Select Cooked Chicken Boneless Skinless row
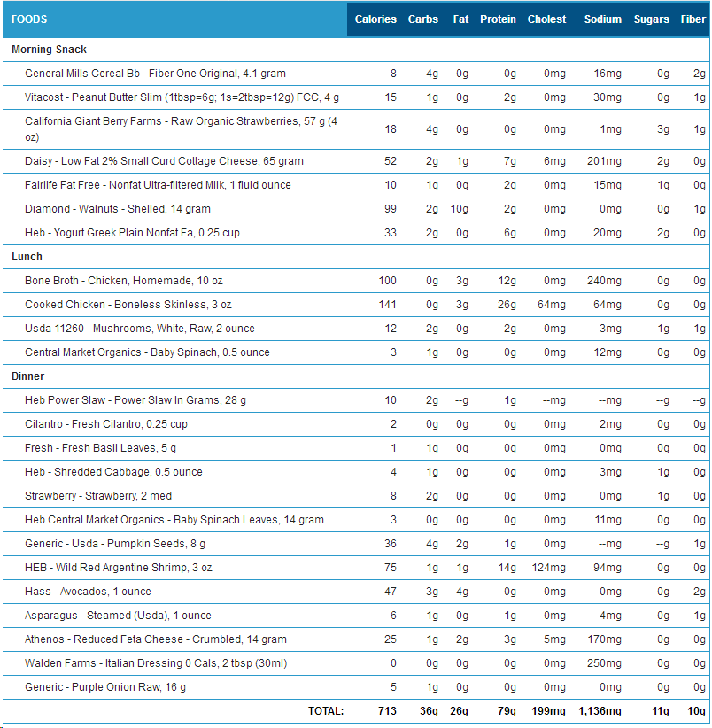This screenshot has width=712, height=728. coord(356,305)
